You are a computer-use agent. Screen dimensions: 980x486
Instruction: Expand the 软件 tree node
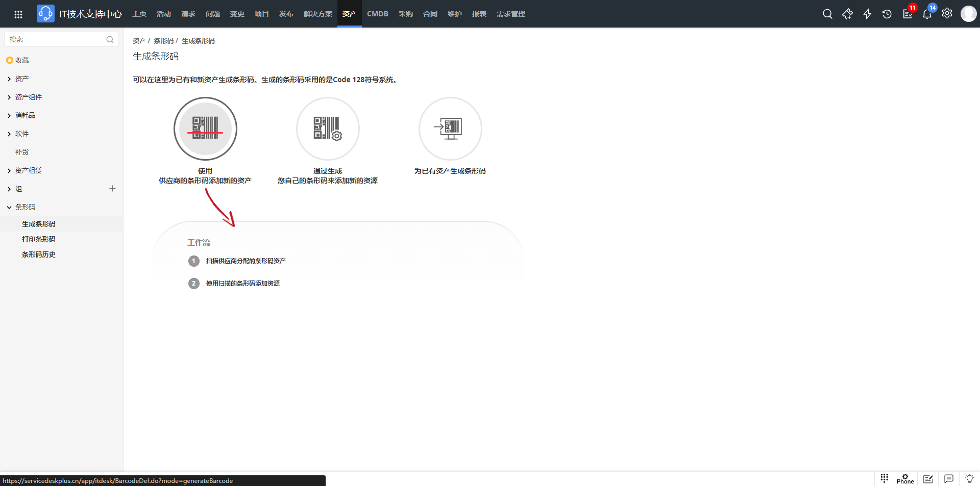pyautogui.click(x=9, y=134)
